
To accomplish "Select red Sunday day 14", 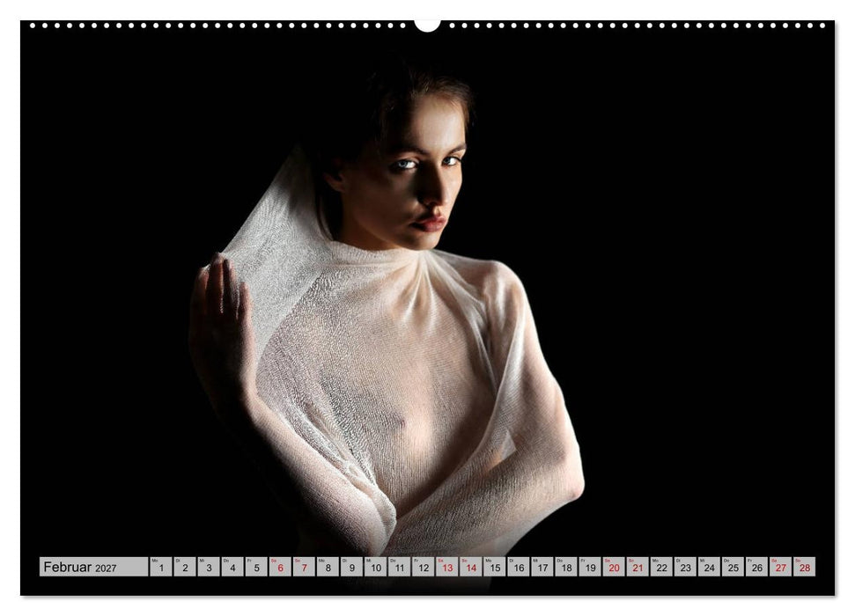I will coord(471,567).
